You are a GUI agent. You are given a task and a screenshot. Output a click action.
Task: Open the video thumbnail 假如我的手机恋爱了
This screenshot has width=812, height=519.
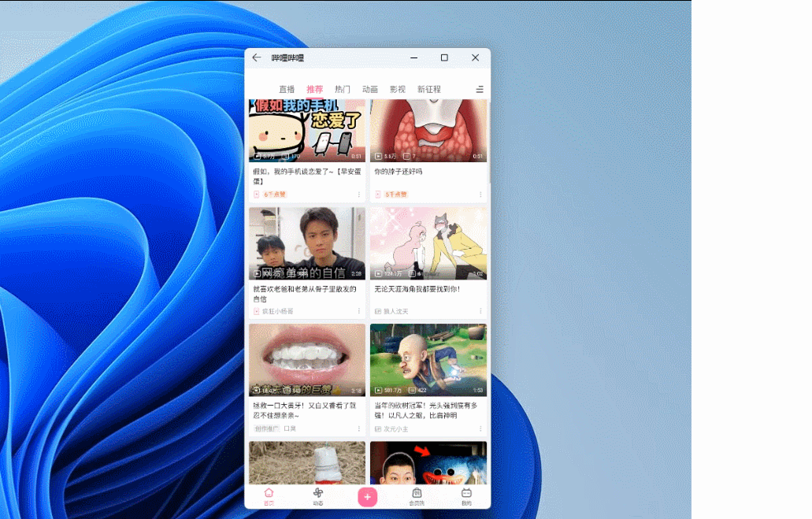pyautogui.click(x=307, y=131)
